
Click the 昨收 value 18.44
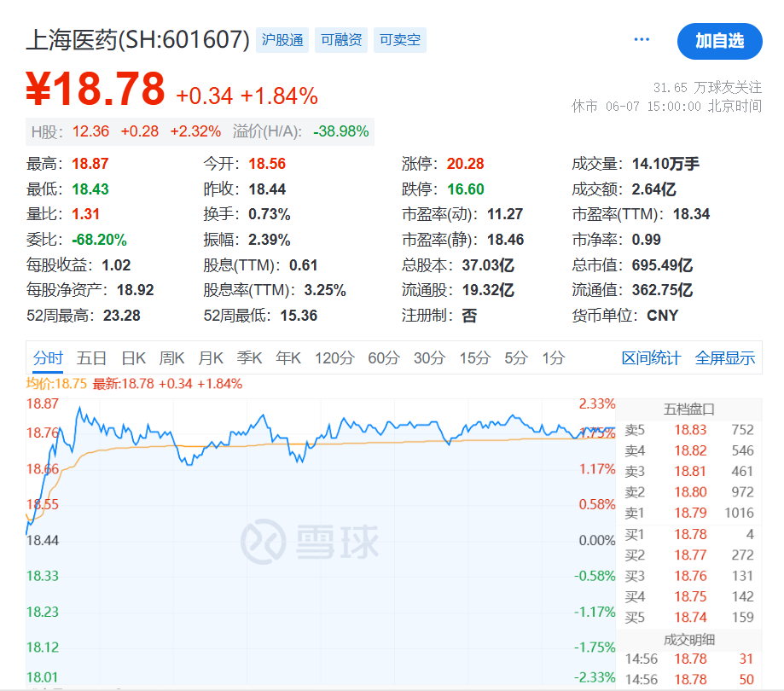[x=267, y=189]
